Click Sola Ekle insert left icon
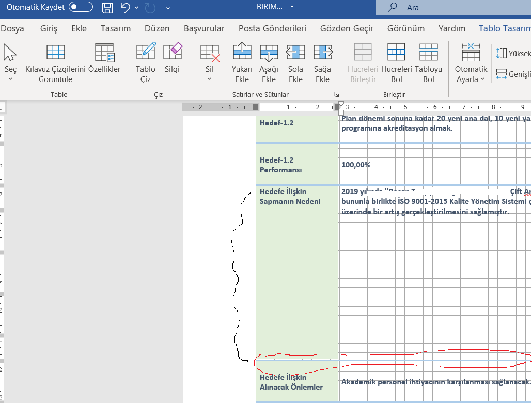Viewport: 532px width, 403px height. click(295, 52)
